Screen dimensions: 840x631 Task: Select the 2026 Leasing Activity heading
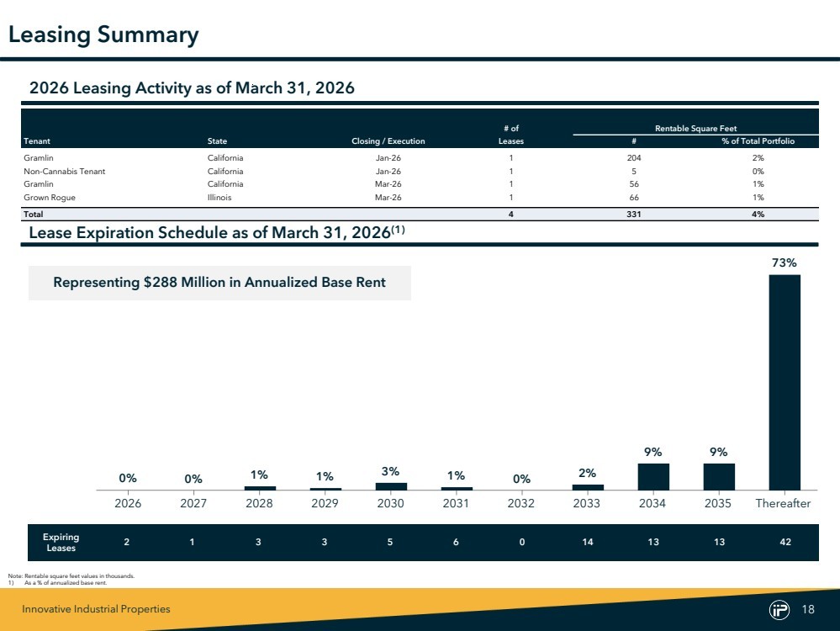pyautogui.click(x=192, y=88)
